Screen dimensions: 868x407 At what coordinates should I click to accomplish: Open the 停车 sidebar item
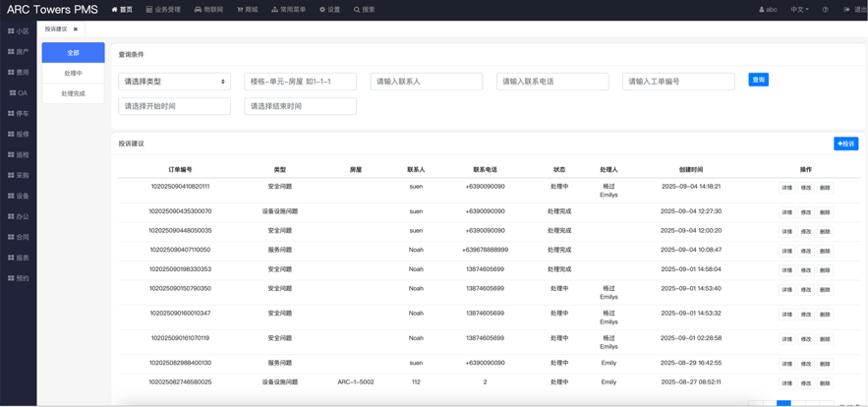tap(19, 114)
